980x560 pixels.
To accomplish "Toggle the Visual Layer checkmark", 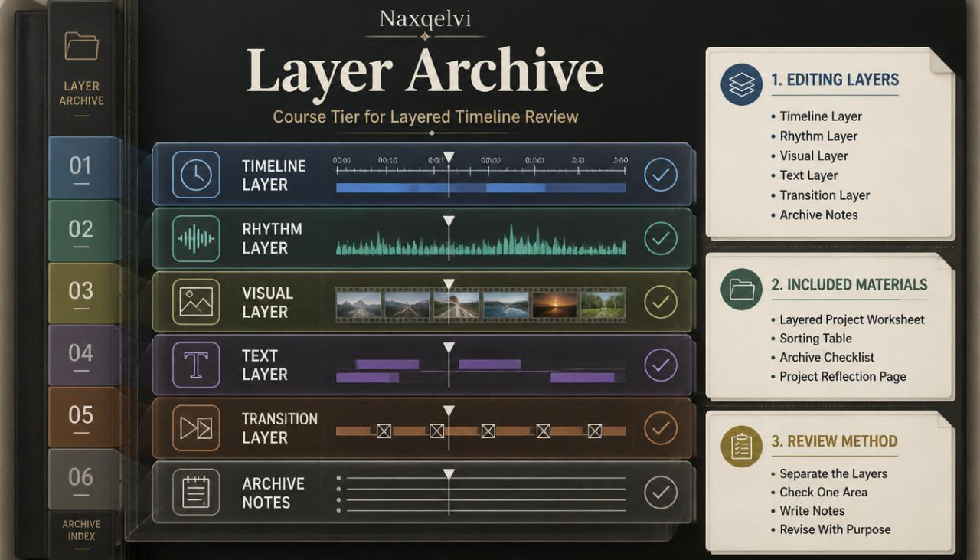I will pos(660,302).
